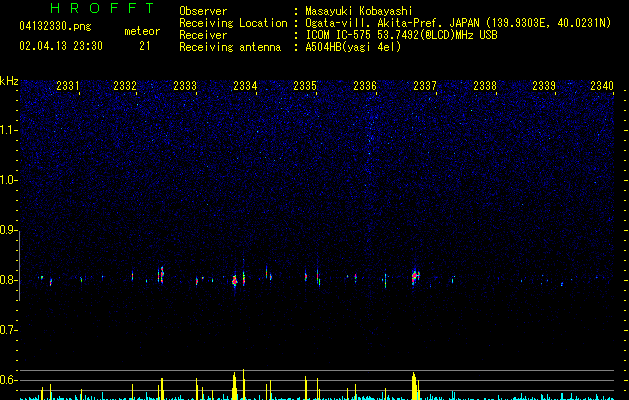Click the 1.0 kHz axis label

[x=8, y=180]
